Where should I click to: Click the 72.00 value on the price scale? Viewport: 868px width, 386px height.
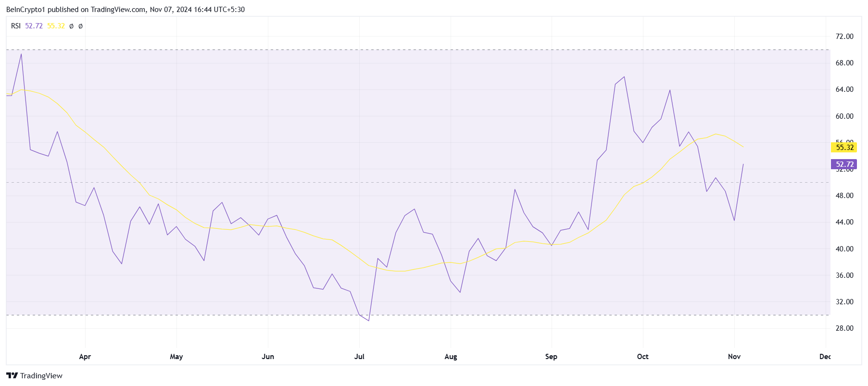tap(844, 37)
